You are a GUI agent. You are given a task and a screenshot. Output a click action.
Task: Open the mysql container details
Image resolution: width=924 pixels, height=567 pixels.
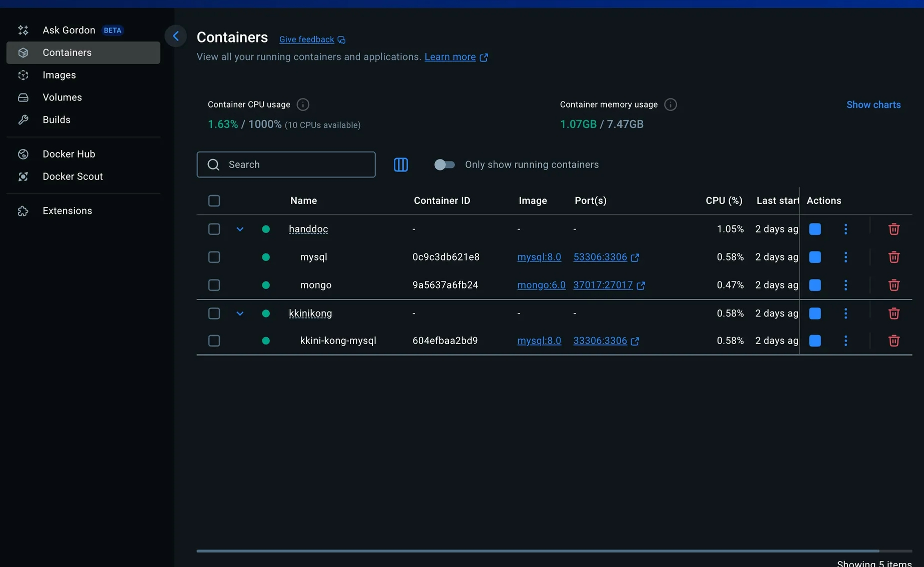click(313, 257)
